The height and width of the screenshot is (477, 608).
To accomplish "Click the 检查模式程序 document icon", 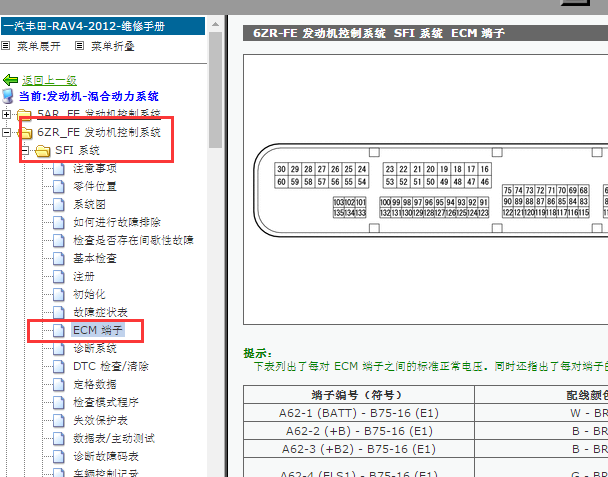I will (x=59, y=403).
